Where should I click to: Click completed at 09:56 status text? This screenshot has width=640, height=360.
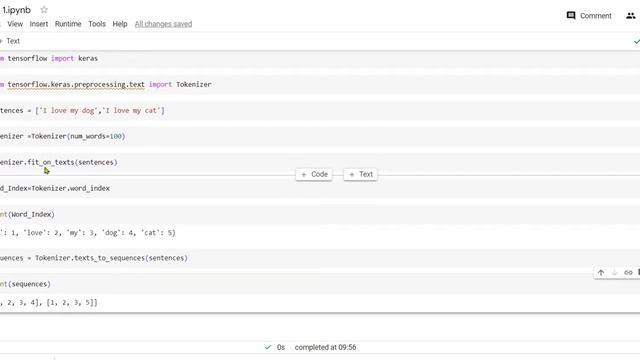(325, 347)
